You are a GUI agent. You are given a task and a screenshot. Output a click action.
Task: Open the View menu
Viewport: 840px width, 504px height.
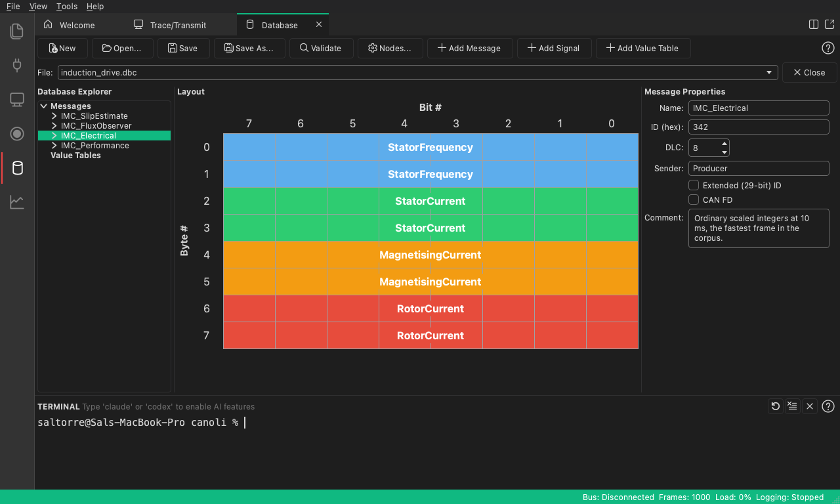coord(38,6)
